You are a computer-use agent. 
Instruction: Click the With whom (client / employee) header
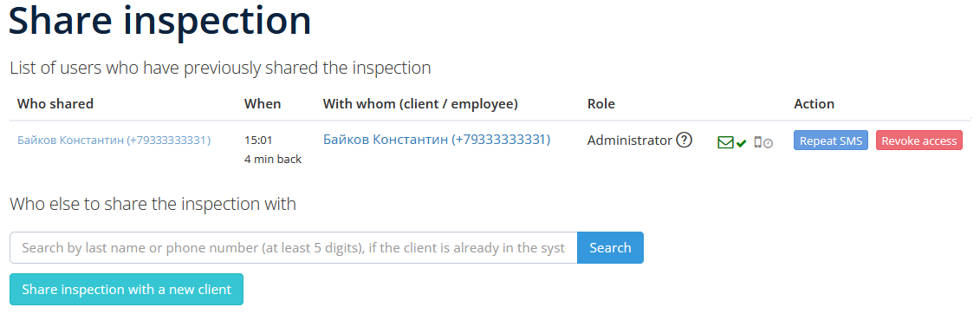[x=420, y=104]
